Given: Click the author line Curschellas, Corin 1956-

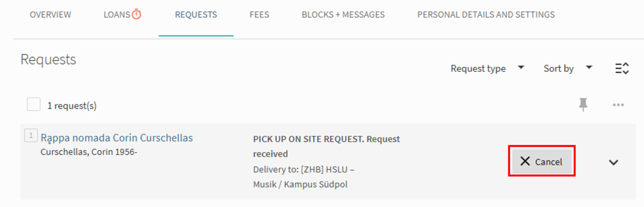Looking at the screenshot, I should pyautogui.click(x=89, y=152).
